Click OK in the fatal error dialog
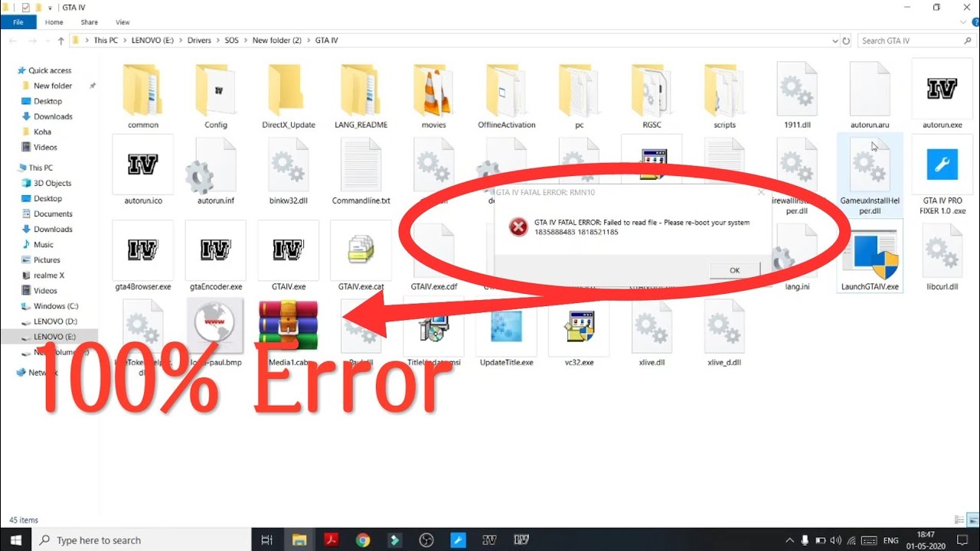980x551 pixels. point(734,270)
